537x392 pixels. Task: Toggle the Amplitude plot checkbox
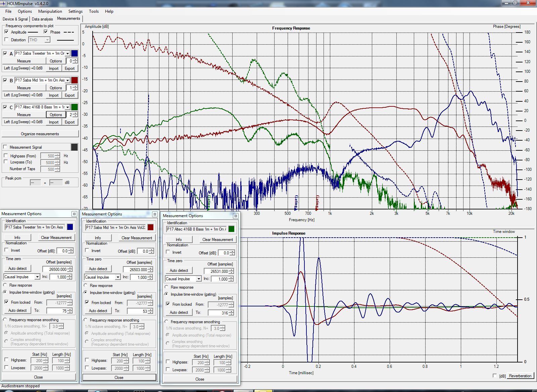6,32
